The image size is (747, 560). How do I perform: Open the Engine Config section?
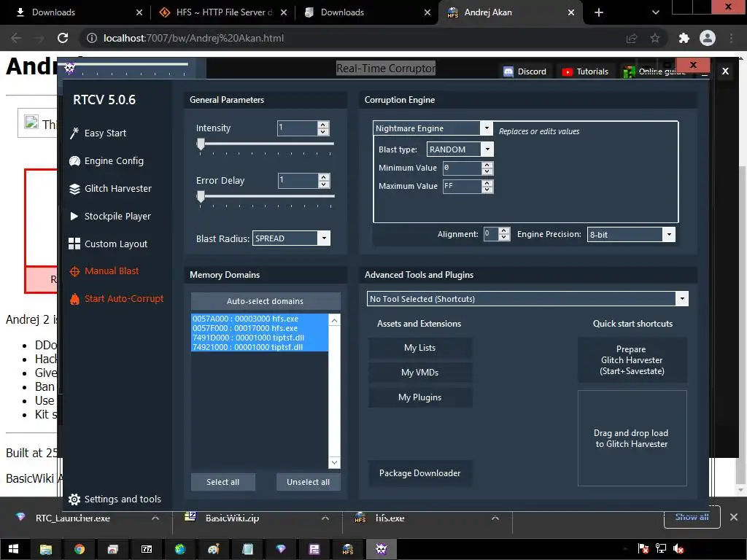107,161
